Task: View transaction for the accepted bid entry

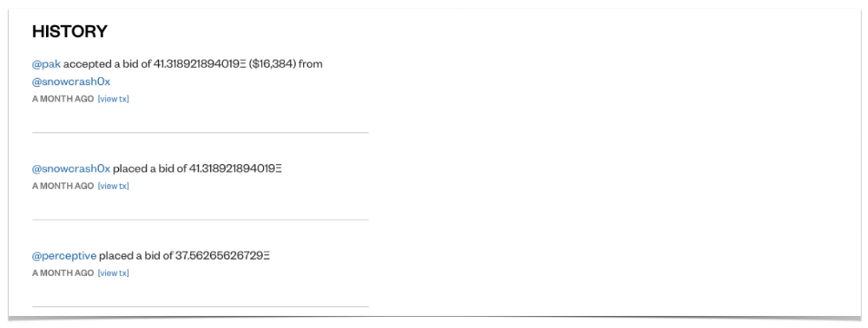Action: click(x=114, y=99)
